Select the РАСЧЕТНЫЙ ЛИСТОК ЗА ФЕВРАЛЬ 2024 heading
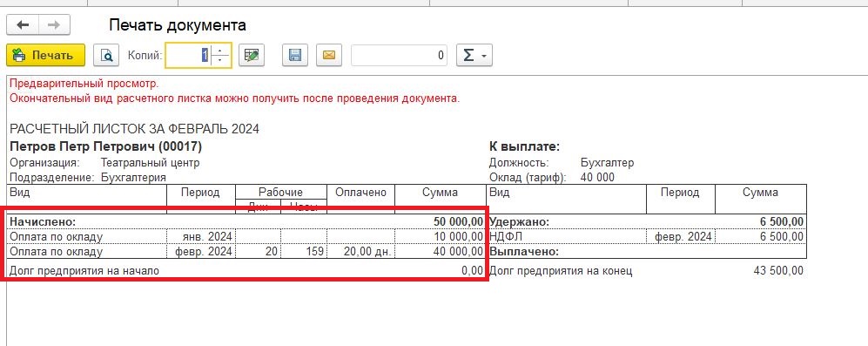This screenshot has height=346, width=868. (135, 129)
